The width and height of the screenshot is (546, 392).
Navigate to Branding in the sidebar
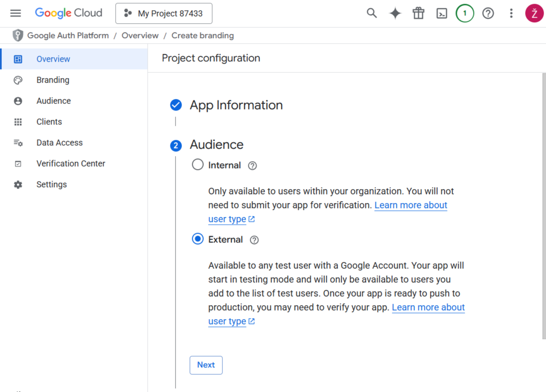click(x=53, y=80)
